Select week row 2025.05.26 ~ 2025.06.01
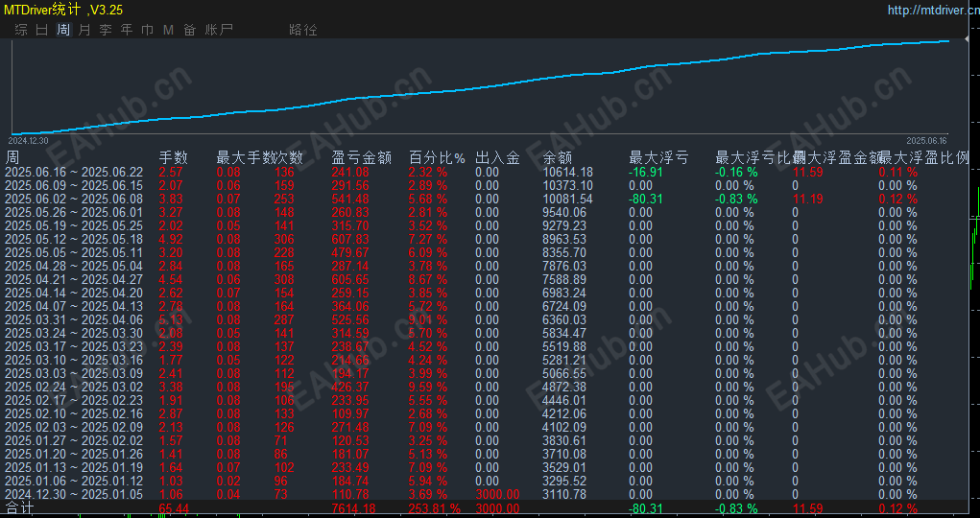Screen dimensions: 980x518 click(74, 212)
